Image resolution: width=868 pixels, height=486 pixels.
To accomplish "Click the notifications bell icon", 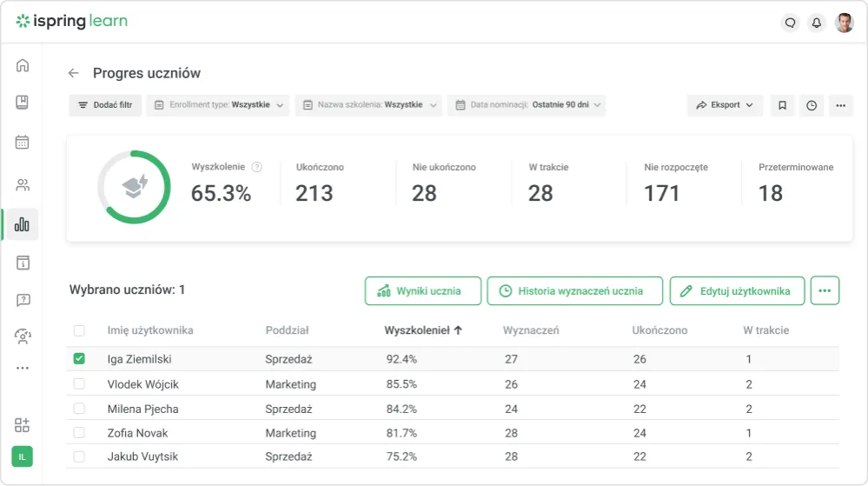I will click(816, 23).
